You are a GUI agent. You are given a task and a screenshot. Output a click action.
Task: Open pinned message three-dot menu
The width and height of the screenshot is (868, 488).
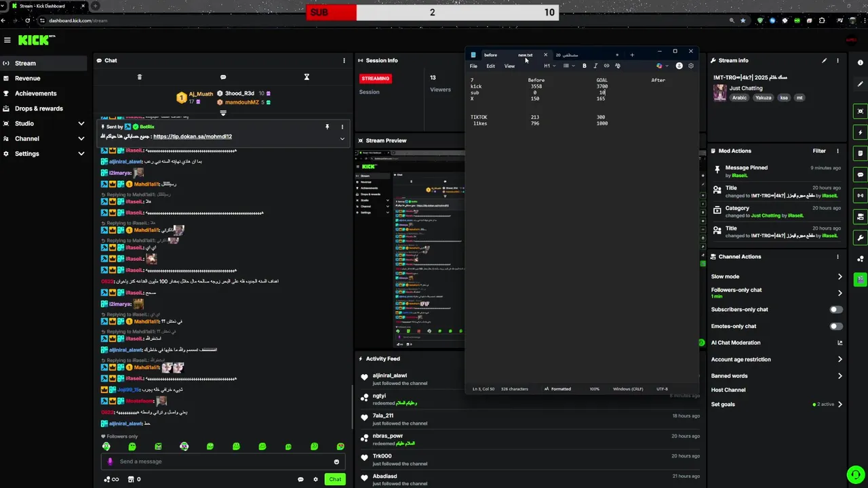pyautogui.click(x=342, y=127)
